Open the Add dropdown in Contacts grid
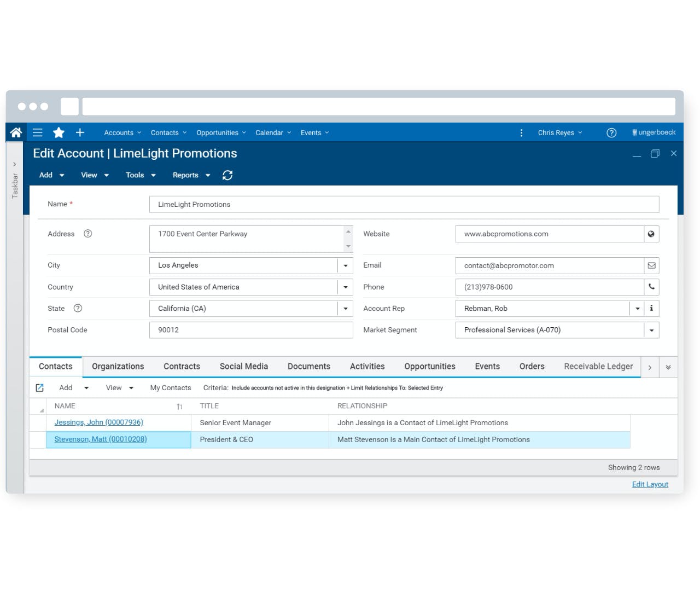Screen dimensions: 700x591 click(x=74, y=388)
